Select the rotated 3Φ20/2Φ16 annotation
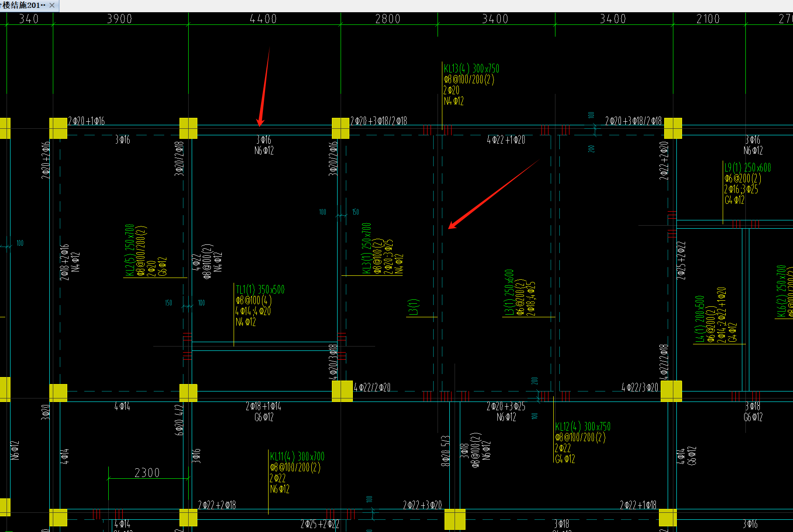This screenshot has width=793, height=532. click(333, 158)
